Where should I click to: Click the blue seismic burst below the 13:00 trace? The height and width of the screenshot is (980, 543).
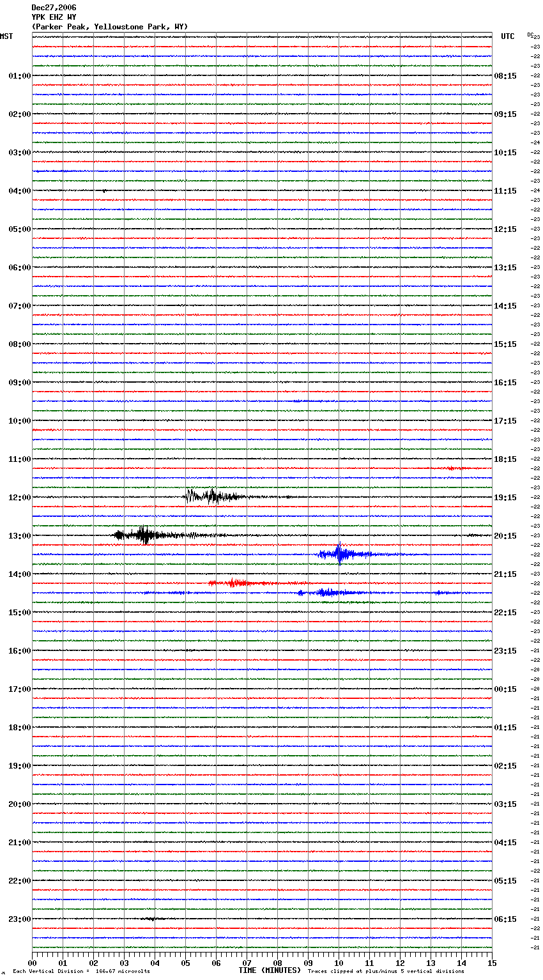pos(345,554)
